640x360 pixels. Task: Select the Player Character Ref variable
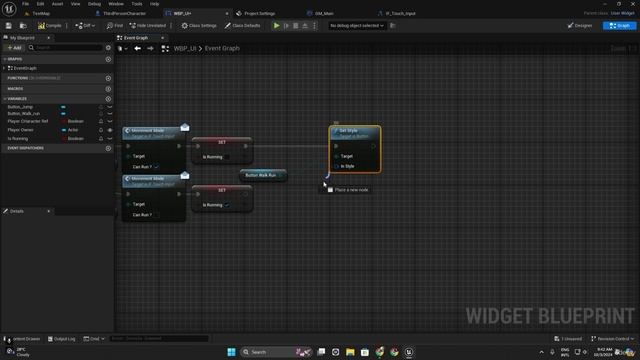coord(28,121)
